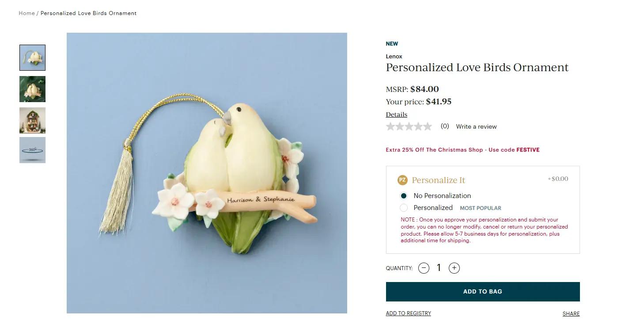Choose the Personalized radio option
The width and height of the screenshot is (644, 328).
coord(404,208)
